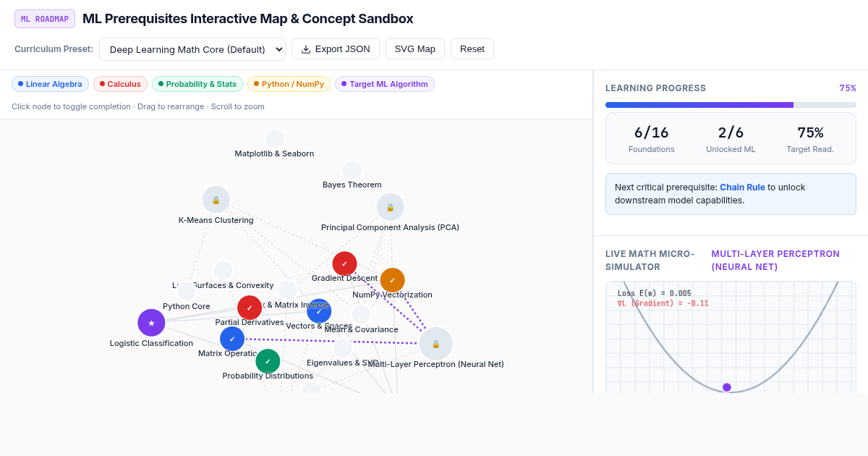Click the locked Principal Component Analysis node

pyautogui.click(x=390, y=207)
